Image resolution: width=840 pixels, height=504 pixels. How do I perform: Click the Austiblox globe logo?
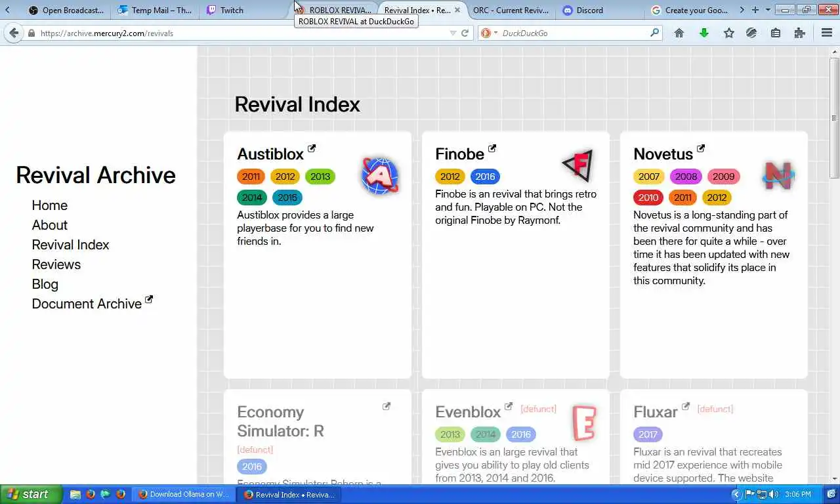[380, 176]
